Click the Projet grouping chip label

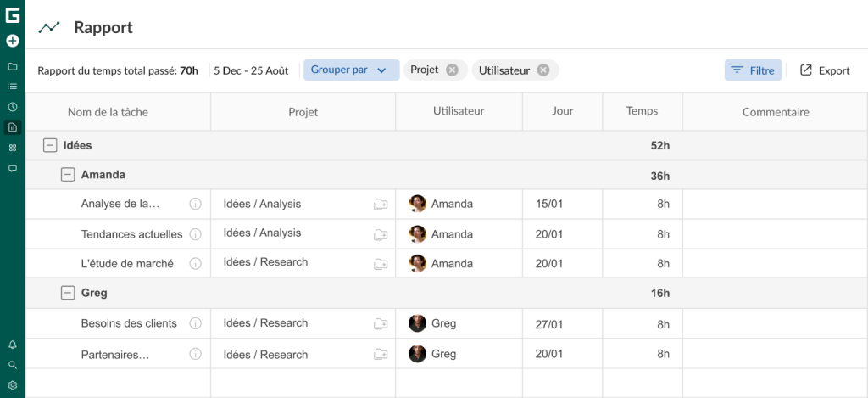click(425, 70)
